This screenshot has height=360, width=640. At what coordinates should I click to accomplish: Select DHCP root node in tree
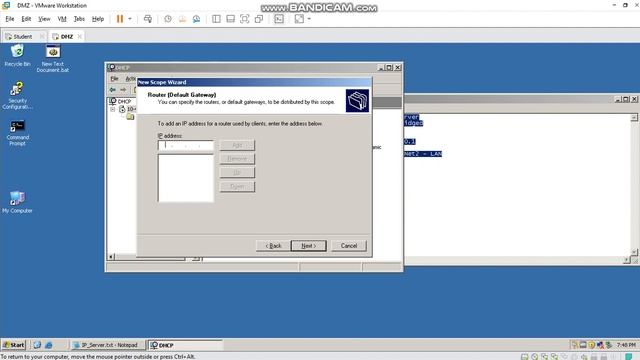124,101
